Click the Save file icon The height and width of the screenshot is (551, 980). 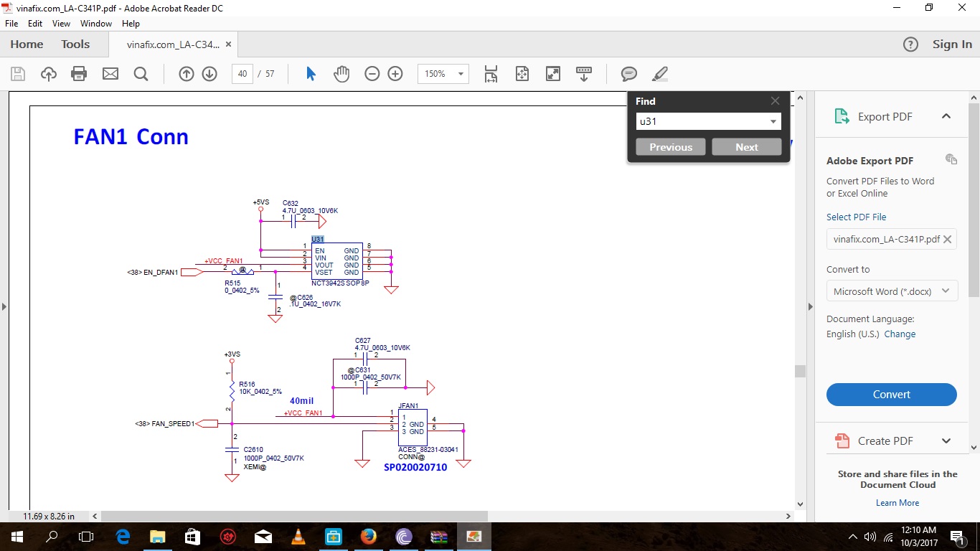pyautogui.click(x=18, y=74)
